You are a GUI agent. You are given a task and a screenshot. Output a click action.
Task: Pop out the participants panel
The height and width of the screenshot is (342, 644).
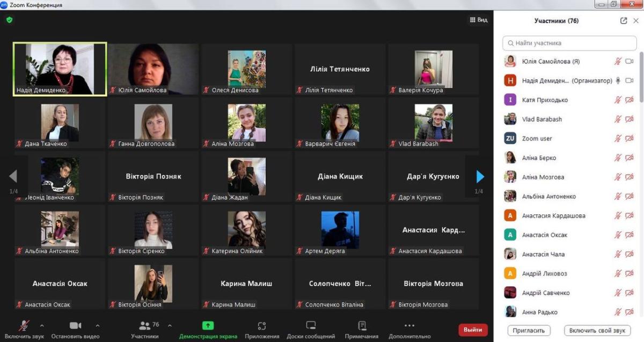click(x=623, y=21)
